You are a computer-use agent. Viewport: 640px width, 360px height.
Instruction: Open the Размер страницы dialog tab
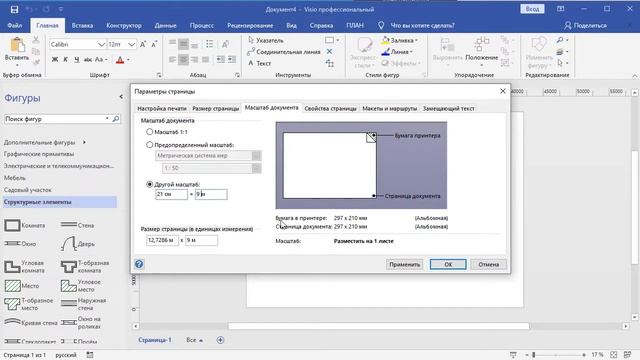point(216,109)
